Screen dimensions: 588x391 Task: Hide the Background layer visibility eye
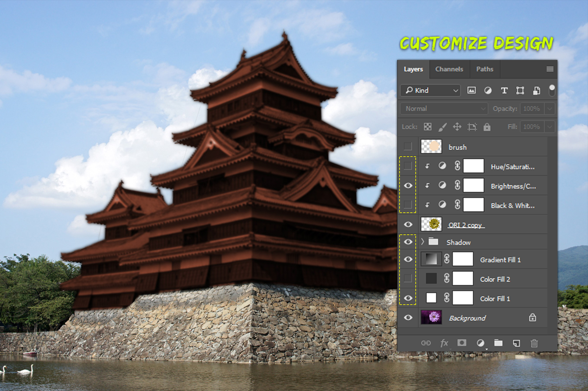coord(408,318)
